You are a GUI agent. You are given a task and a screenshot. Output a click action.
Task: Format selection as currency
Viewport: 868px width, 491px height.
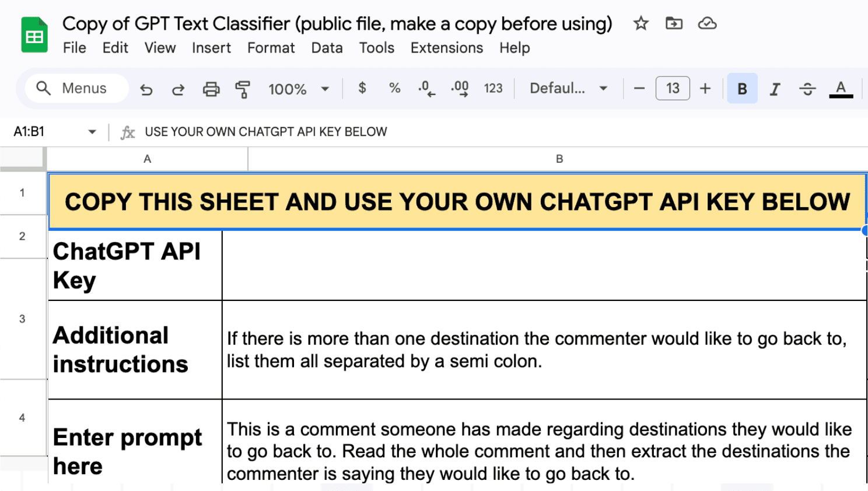tap(362, 89)
